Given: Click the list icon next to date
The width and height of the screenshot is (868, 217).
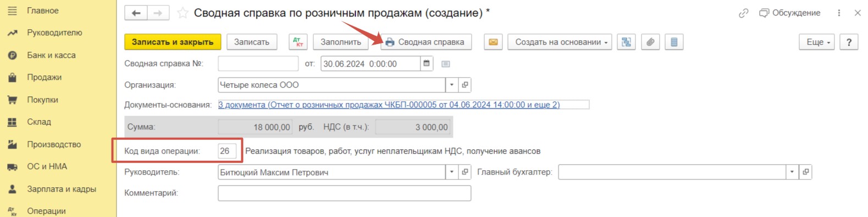Looking at the screenshot, I should point(446,64).
